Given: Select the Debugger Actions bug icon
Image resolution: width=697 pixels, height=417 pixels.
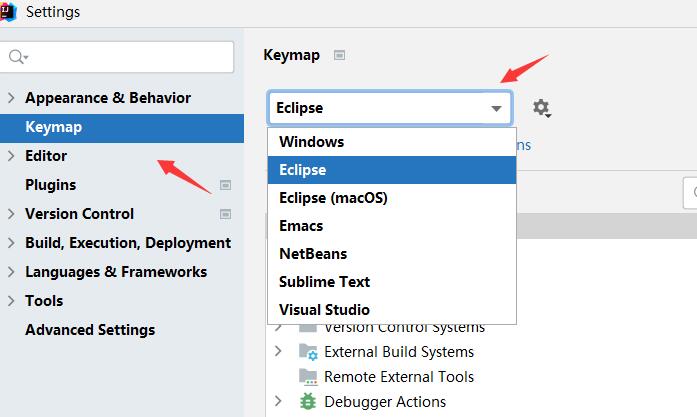Looking at the screenshot, I should coord(308,401).
